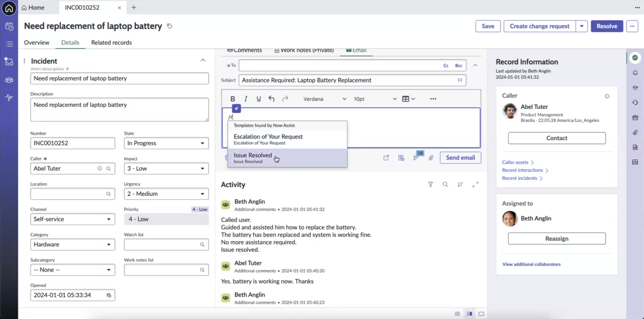
Task: Open the Category dropdown
Action: 73,245
